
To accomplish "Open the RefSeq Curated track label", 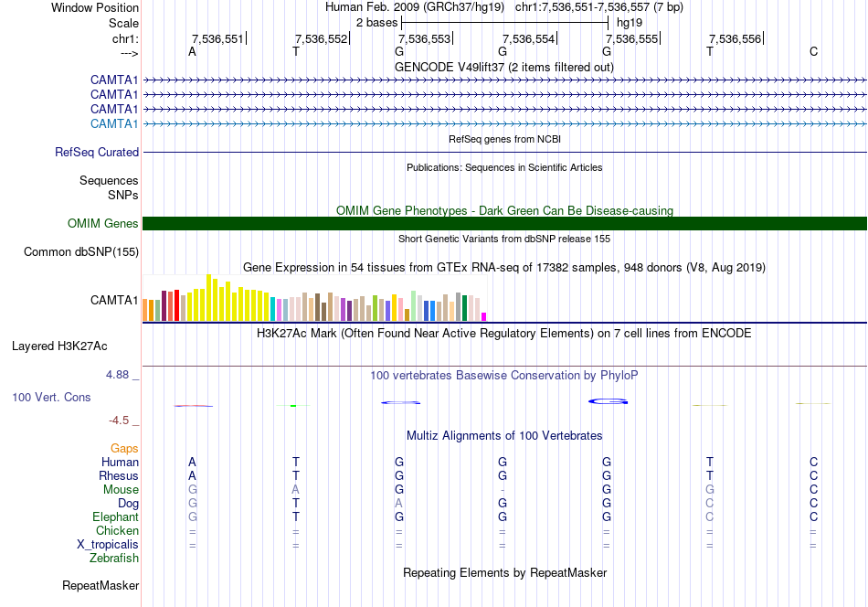I will tap(97, 152).
